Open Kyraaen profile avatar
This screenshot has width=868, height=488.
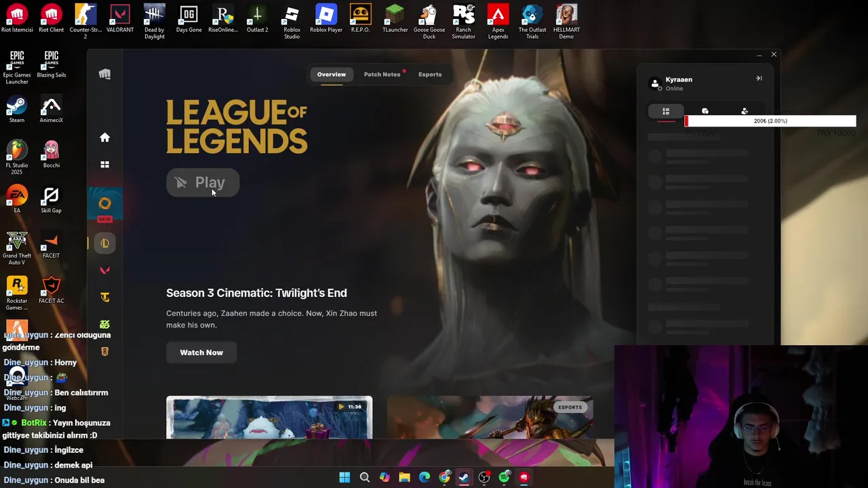tap(655, 84)
